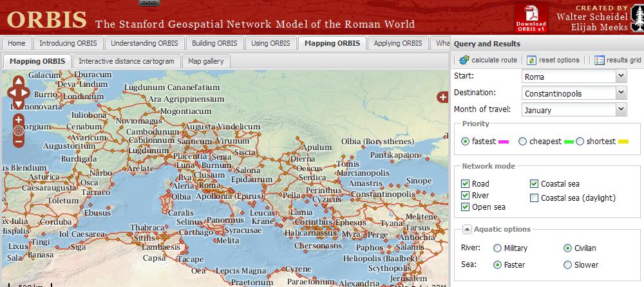Zoom in using the map plus button
Screen dimensions: 644x287
pos(19,120)
